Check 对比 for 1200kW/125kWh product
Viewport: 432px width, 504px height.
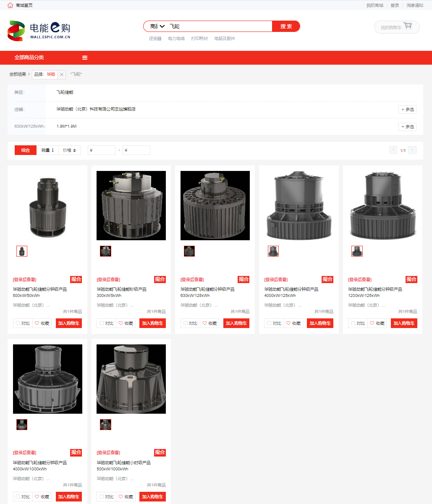click(x=353, y=323)
